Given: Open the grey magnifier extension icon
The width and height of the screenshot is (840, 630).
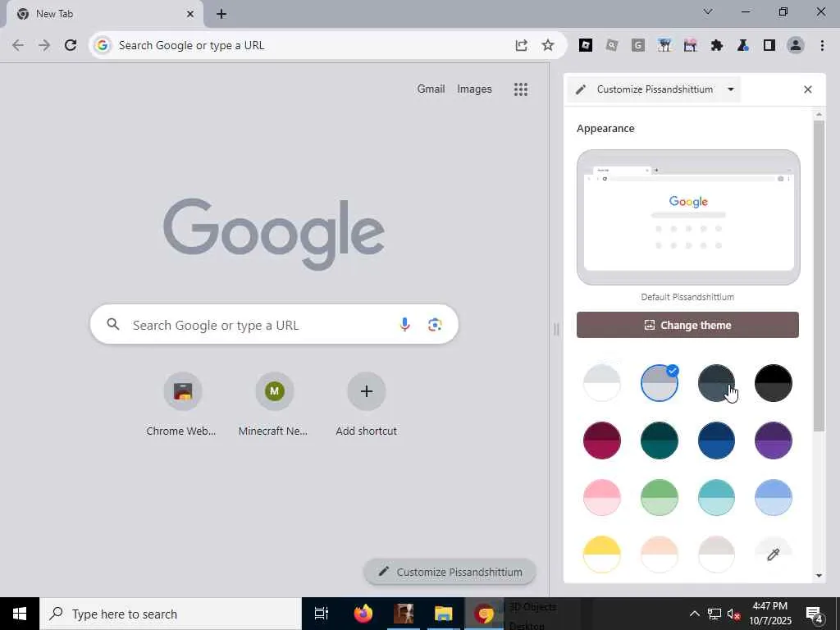Looking at the screenshot, I should (x=612, y=46).
